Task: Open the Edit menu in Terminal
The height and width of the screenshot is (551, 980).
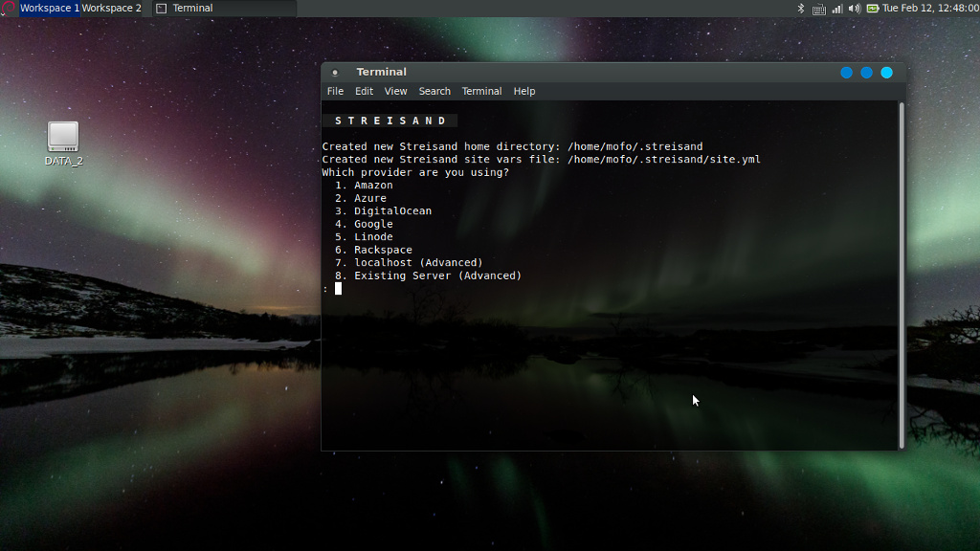Action: pyautogui.click(x=364, y=91)
